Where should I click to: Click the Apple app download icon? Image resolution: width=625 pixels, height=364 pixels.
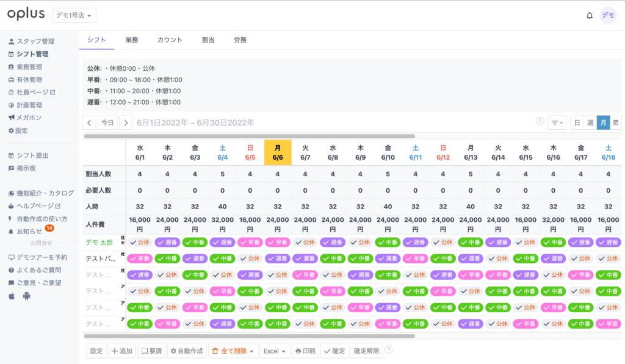[x=12, y=296]
